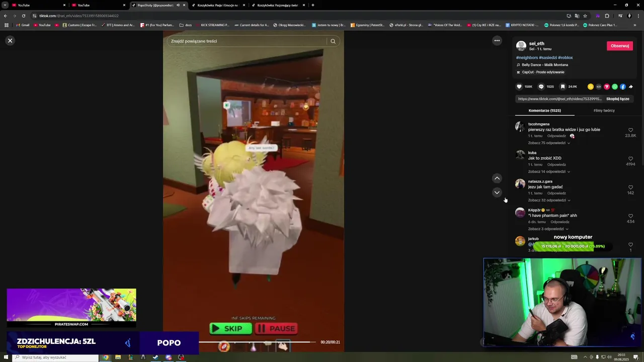Expand 'Zobacz 14 odpowiedzi' replies
The height and width of the screenshot is (362, 644).
point(549,171)
